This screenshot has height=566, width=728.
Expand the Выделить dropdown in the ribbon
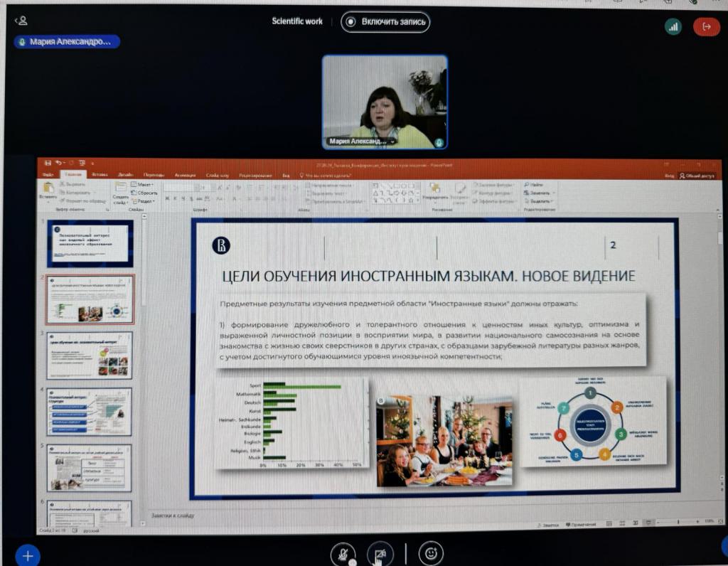point(540,201)
